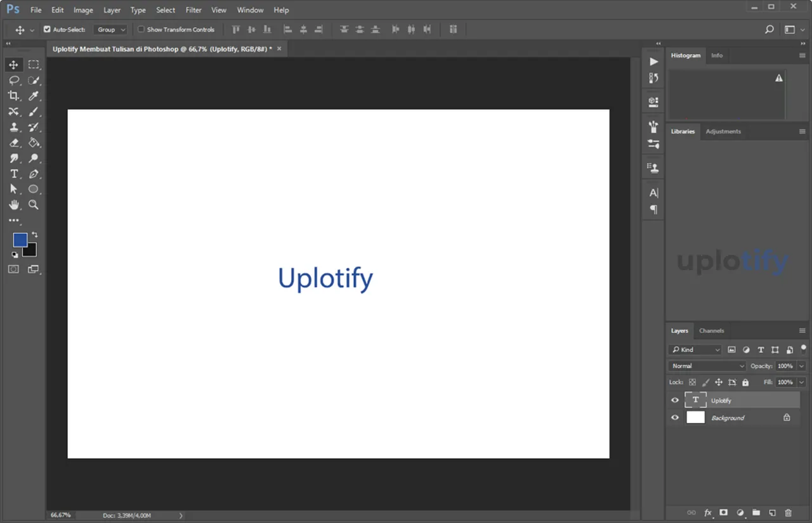Image resolution: width=812 pixels, height=523 pixels.
Task: Open the Image menu
Action: click(x=83, y=10)
